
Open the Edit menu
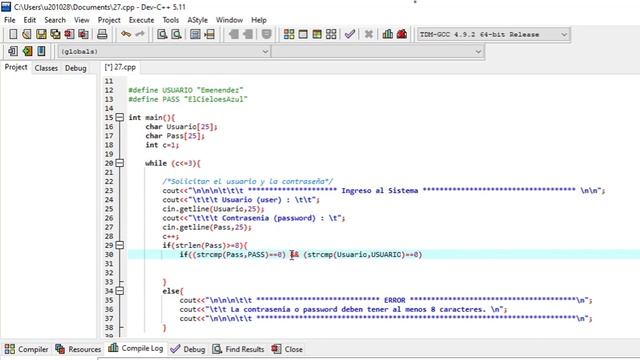[x=29, y=20]
